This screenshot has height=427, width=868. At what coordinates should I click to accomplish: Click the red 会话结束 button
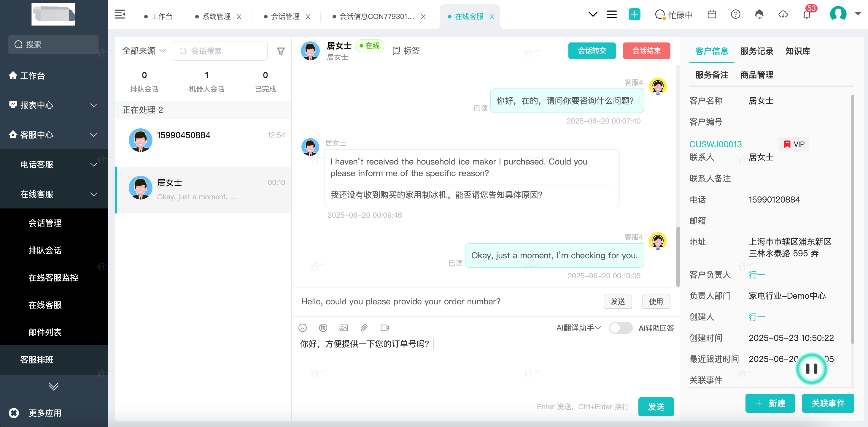(x=646, y=50)
